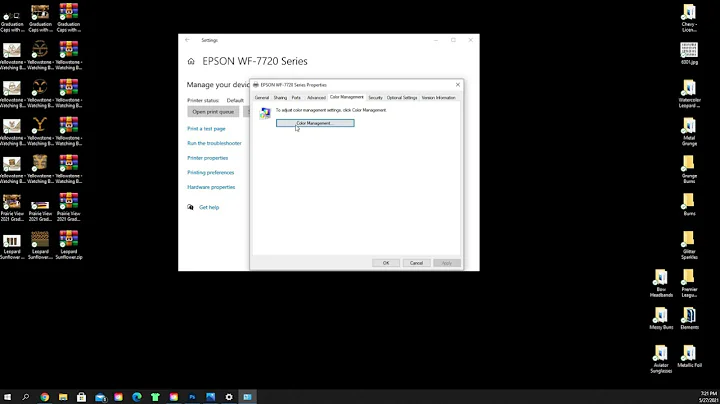Go back using the Settings back arrow
Screen dimensions: 720x404
point(187,40)
